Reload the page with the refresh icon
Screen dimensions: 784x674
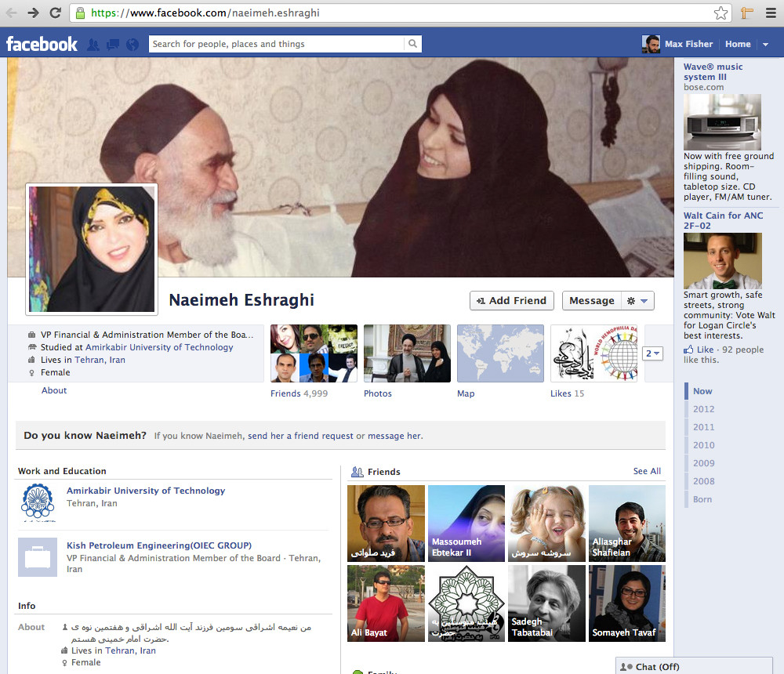55,13
